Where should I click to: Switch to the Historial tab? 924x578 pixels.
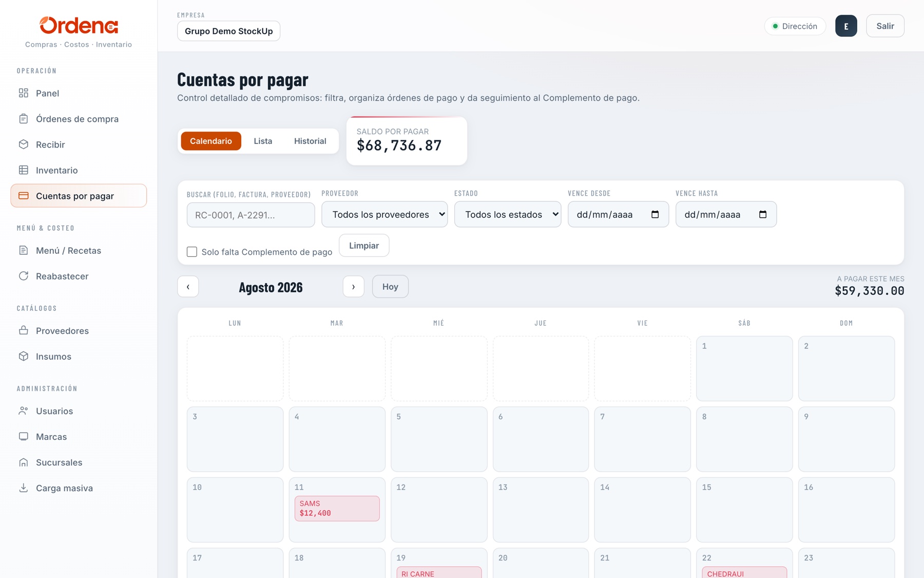310,141
